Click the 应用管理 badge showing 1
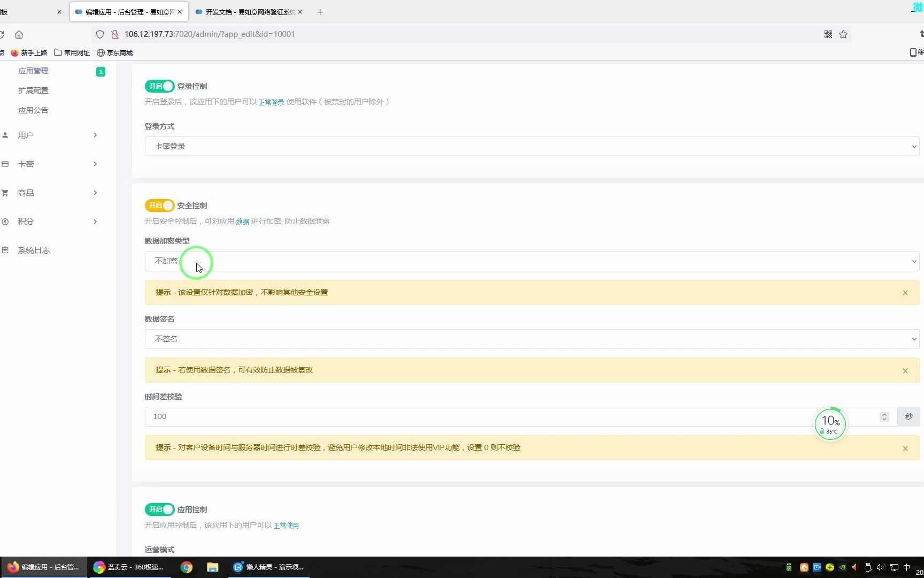Image resolution: width=924 pixels, height=578 pixels. [x=101, y=71]
